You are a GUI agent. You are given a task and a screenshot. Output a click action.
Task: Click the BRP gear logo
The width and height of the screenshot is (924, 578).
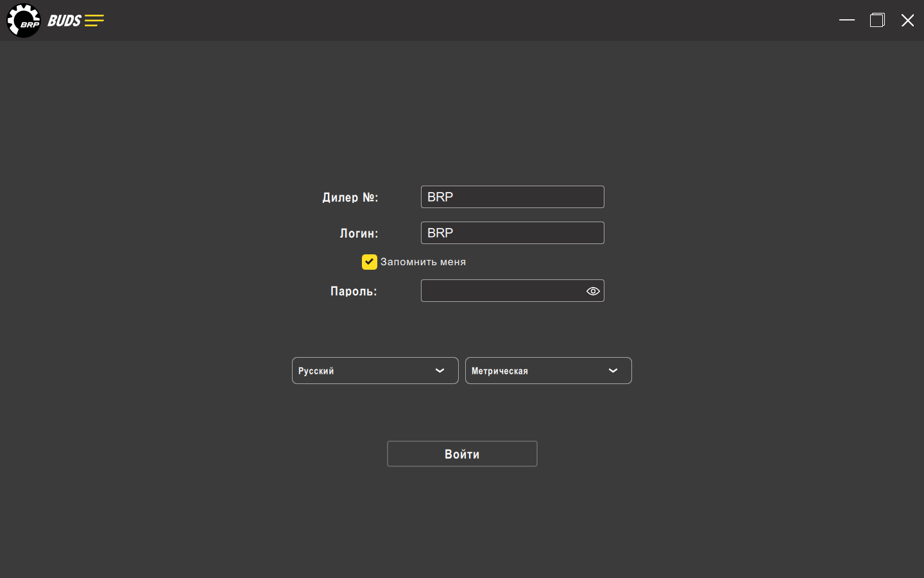(24, 21)
